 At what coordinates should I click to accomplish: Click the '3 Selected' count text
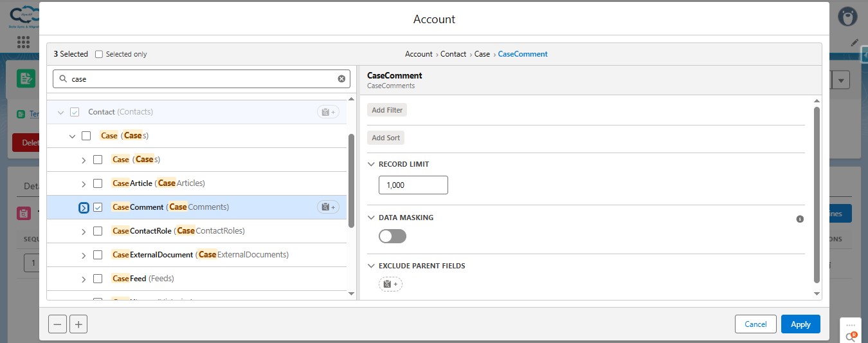(71, 54)
